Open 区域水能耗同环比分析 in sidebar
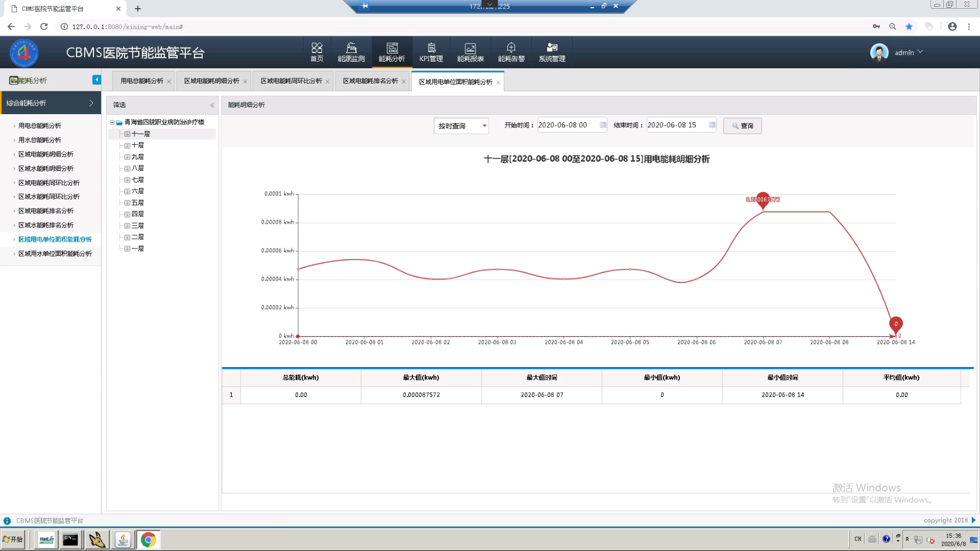 point(49,197)
